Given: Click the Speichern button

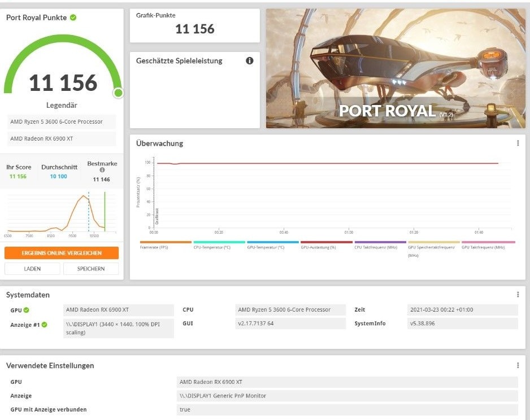Looking at the screenshot, I should point(91,269).
